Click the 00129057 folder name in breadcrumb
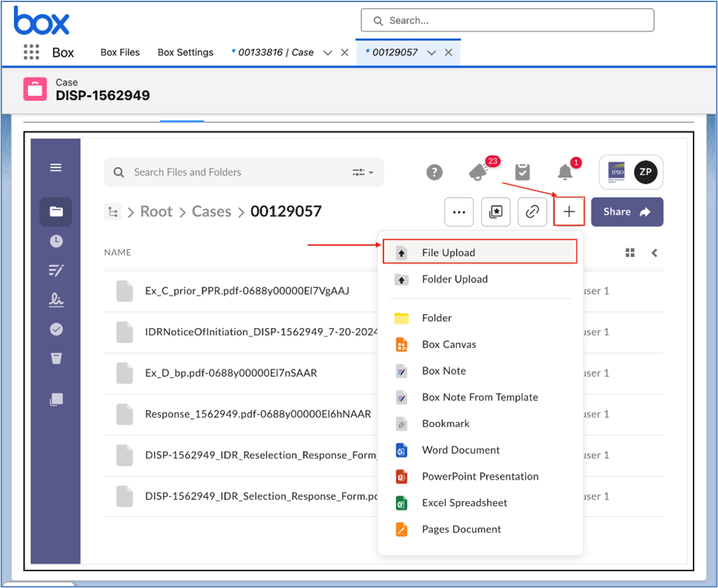718x588 pixels. coord(286,212)
